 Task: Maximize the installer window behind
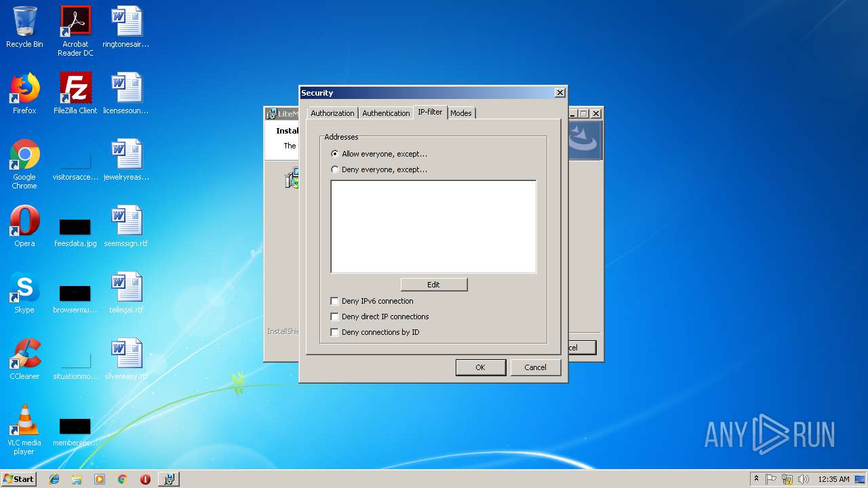[584, 114]
